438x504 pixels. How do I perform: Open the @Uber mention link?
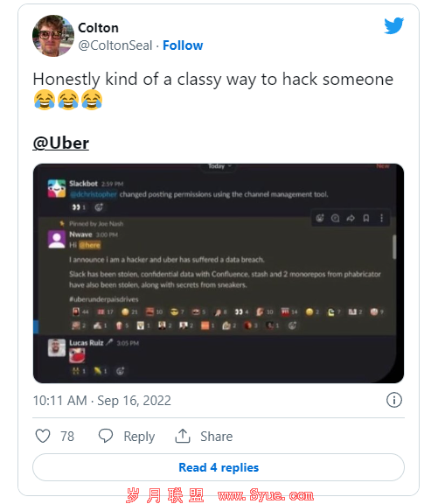[x=61, y=143]
